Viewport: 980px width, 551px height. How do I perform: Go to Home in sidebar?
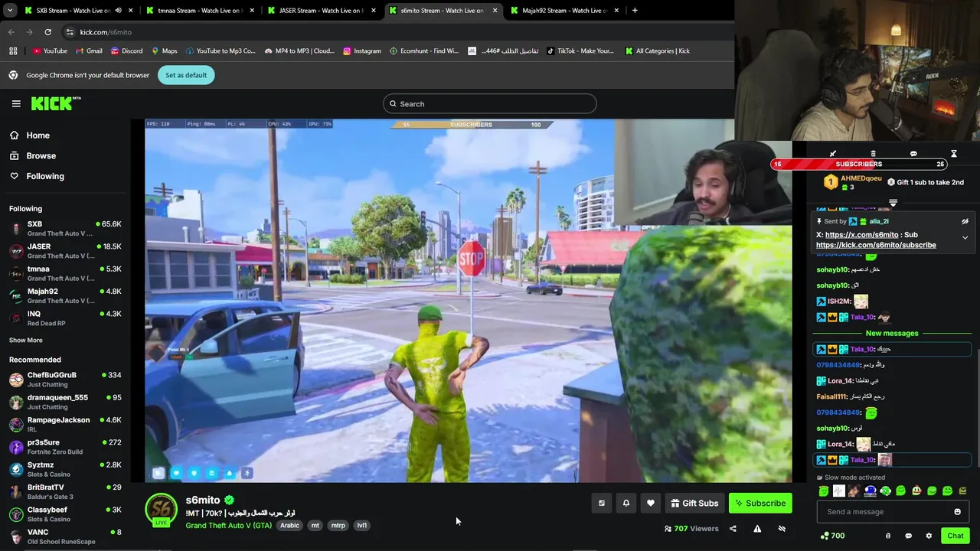pos(30,135)
